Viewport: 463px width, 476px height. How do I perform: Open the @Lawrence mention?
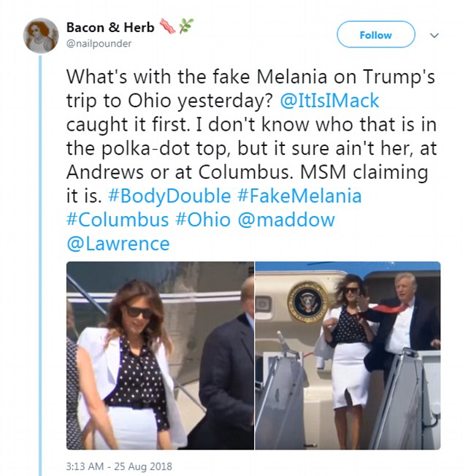118,244
